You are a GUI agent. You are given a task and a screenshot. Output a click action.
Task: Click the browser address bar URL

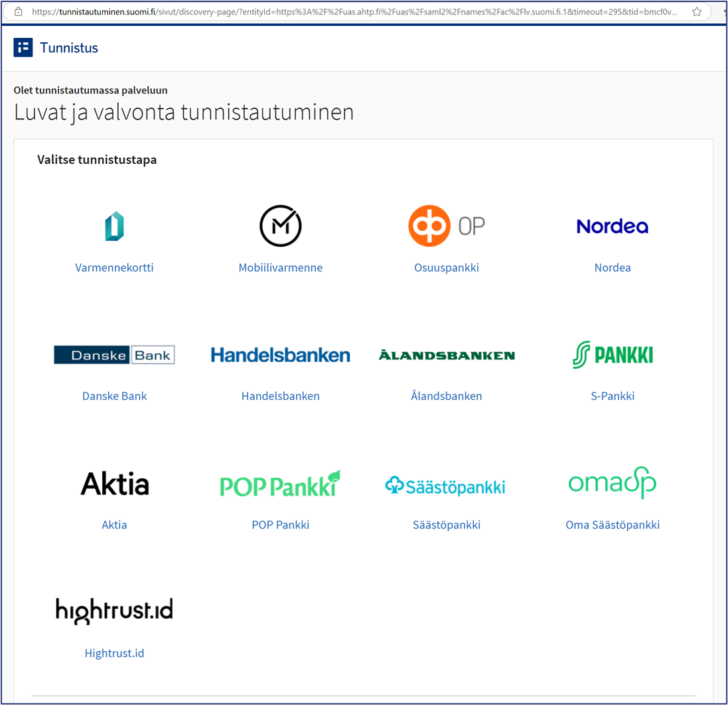pyautogui.click(x=352, y=12)
